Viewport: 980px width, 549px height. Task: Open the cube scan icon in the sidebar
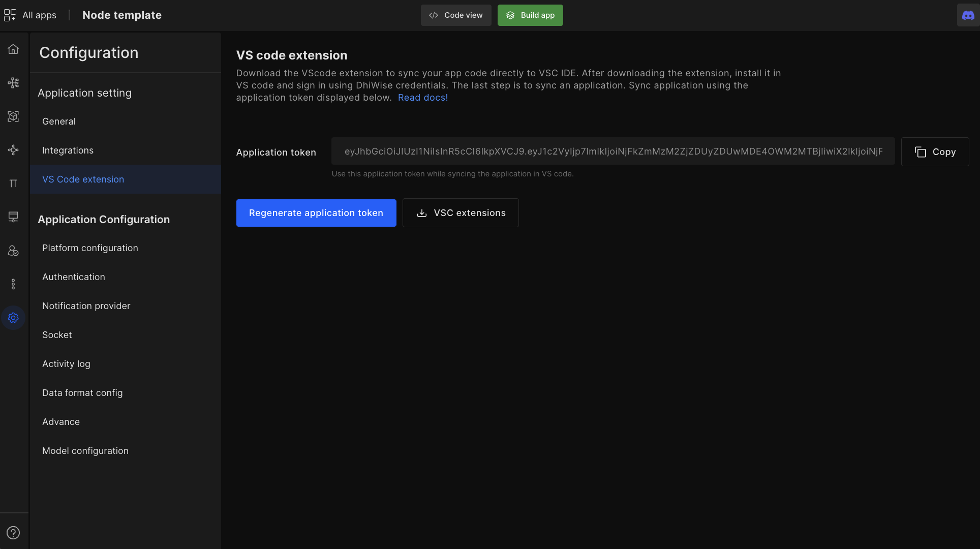pos(13,116)
